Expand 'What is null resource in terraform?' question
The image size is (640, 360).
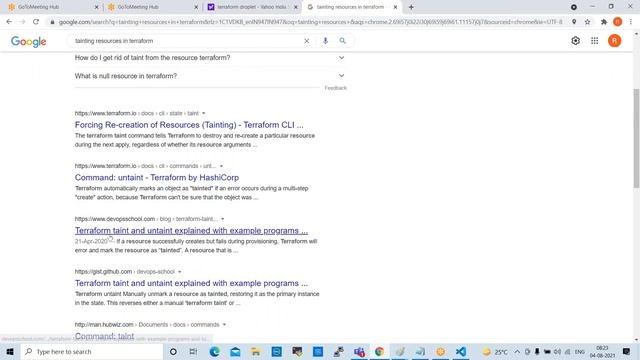tap(210, 76)
